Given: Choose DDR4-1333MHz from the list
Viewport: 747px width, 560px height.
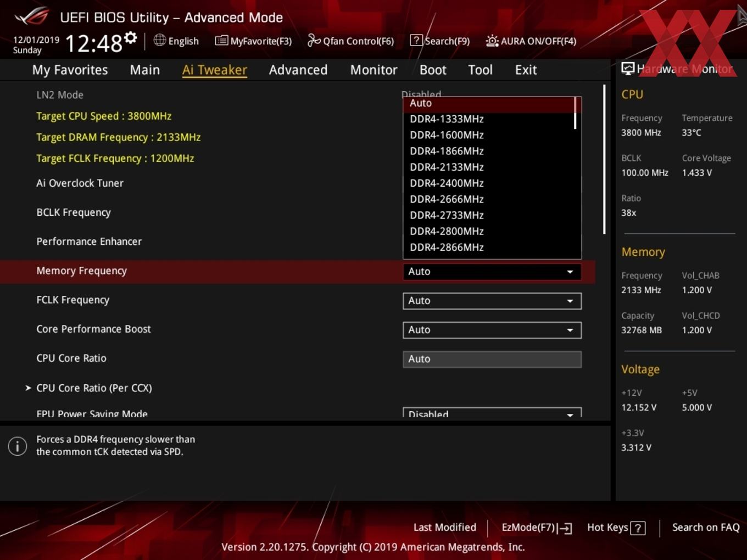Looking at the screenshot, I should [x=489, y=119].
